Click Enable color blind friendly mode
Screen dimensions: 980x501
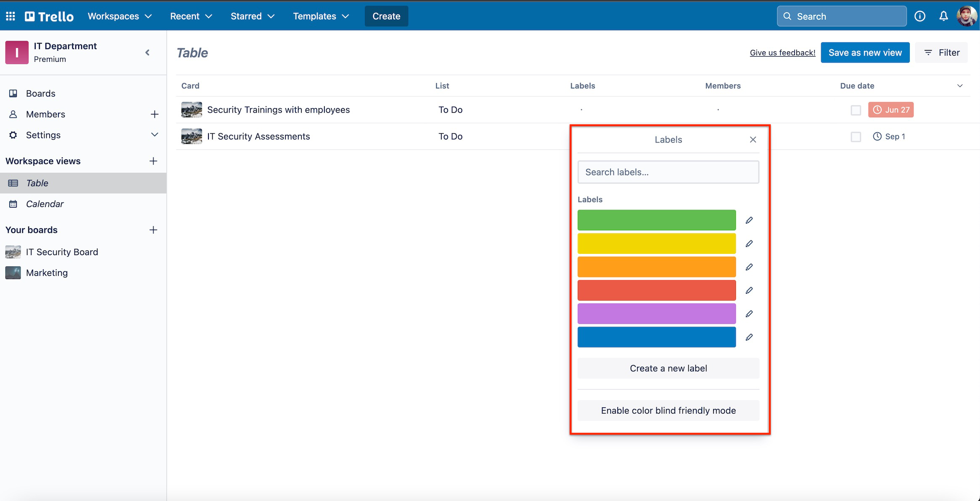[668, 411]
